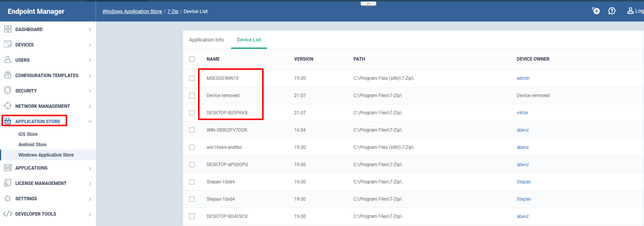Expand the Dashboard menu chevron
Viewport: 644px width, 226px height.
(x=90, y=30)
